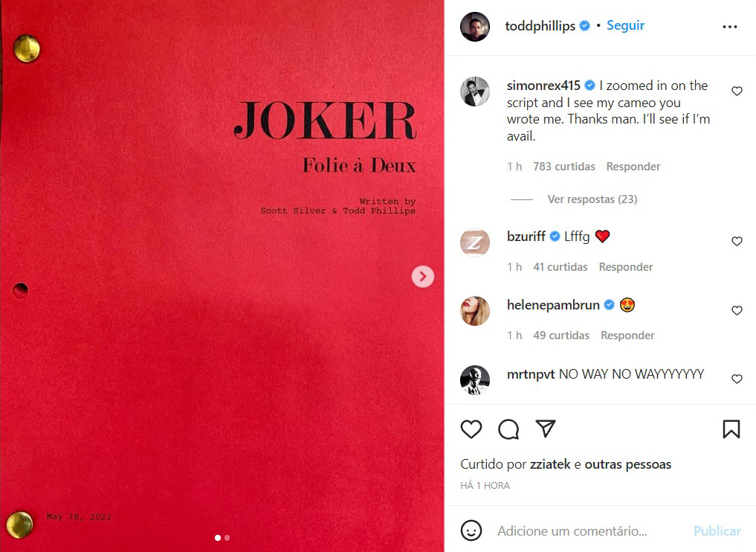Open the emoji picker smiley icon
Image resolution: width=756 pixels, height=552 pixels.
click(x=471, y=530)
